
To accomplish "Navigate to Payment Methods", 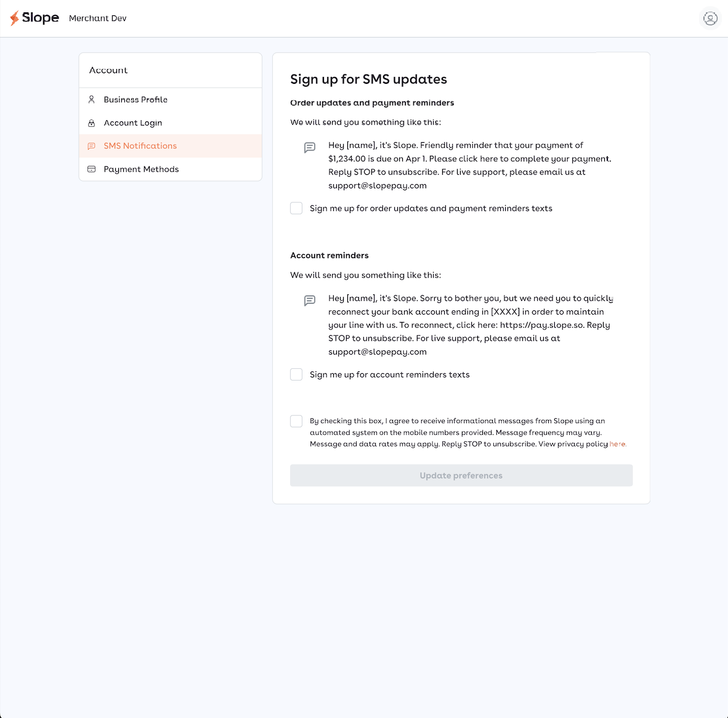I will pyautogui.click(x=141, y=169).
